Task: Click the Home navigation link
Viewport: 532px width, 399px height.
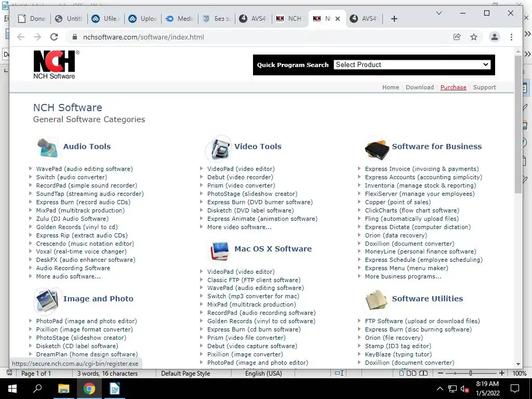Action: click(x=391, y=87)
